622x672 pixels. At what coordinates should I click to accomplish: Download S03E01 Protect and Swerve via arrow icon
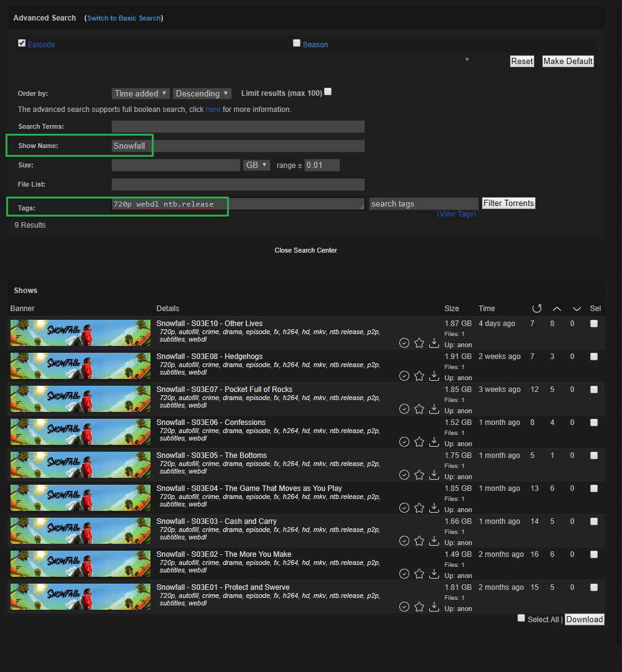[434, 607]
